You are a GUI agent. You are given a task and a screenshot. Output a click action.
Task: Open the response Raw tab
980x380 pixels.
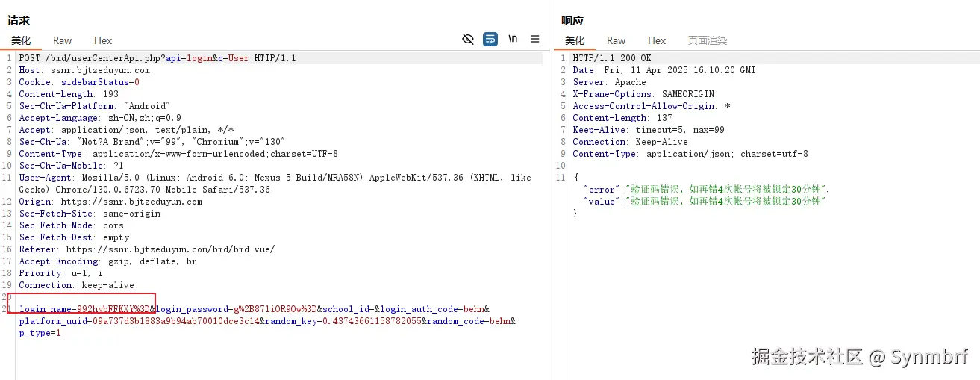[x=617, y=40]
